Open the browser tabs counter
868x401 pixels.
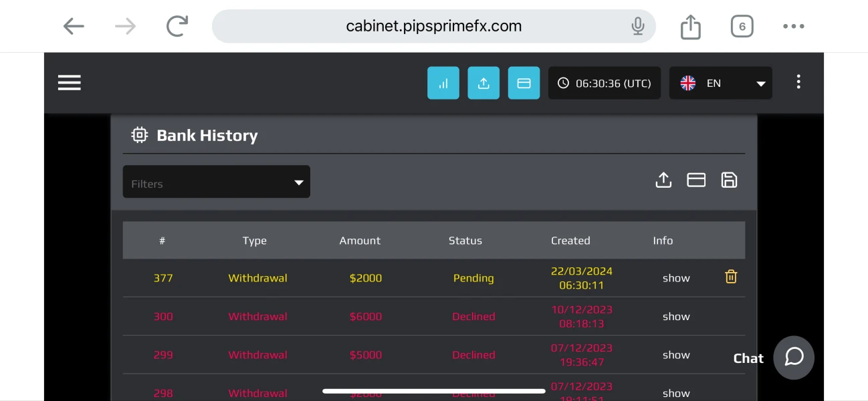tap(742, 26)
